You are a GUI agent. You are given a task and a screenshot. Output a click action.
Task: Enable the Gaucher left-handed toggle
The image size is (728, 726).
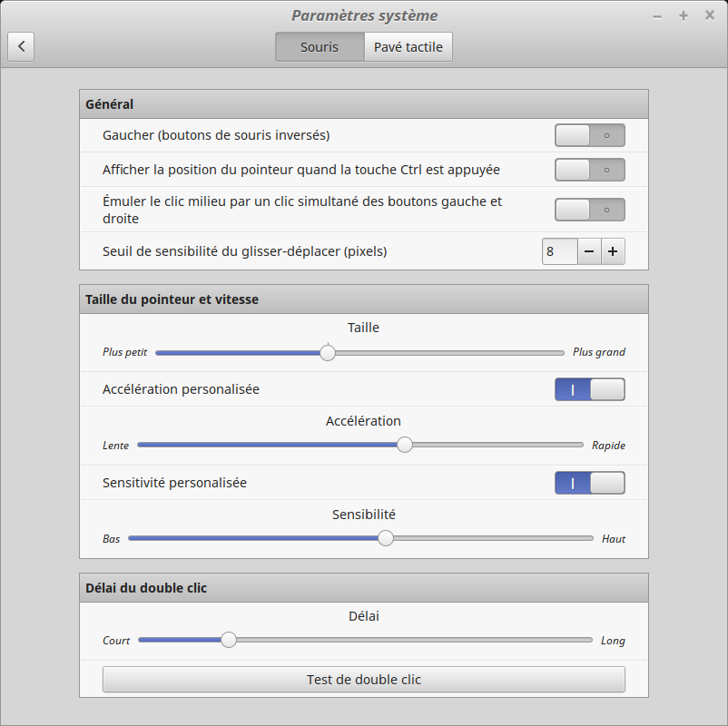tap(589, 135)
